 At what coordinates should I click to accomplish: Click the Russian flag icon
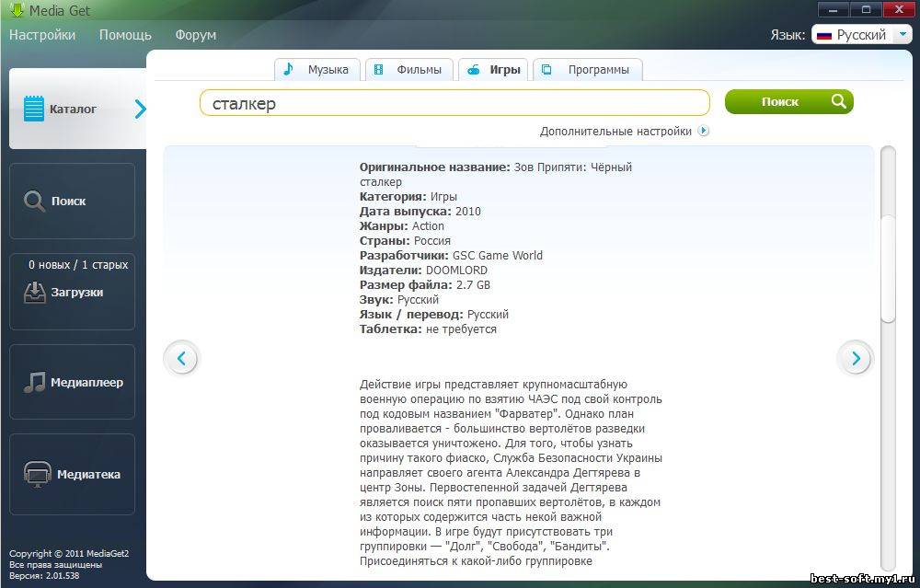point(824,35)
